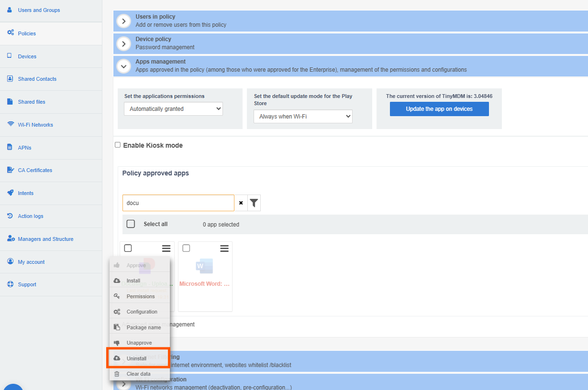Viewport: 588px width, 390px height.
Task: Click the app search field containing docu
Action: [x=178, y=203]
